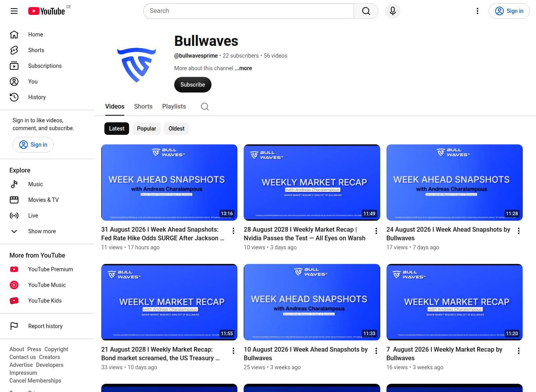
Task: Subscribe to the Bullwaves channel
Action: pos(193,85)
